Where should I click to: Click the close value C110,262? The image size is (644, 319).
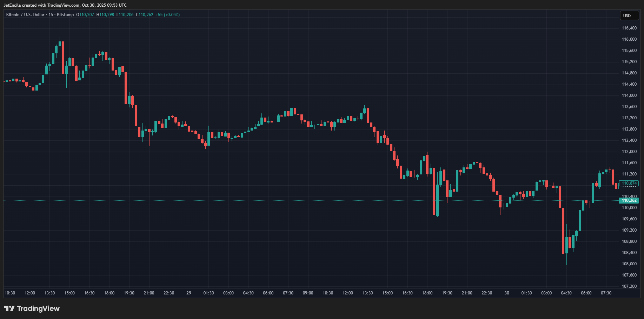pos(145,15)
